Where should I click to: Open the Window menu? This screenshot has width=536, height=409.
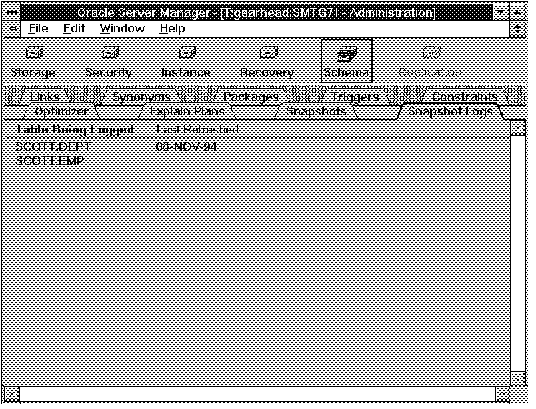(x=122, y=28)
